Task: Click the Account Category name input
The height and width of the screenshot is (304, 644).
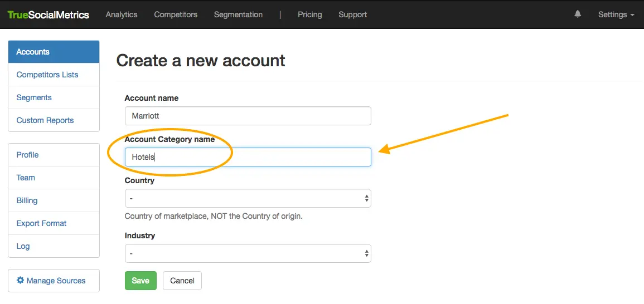Action: click(x=248, y=157)
